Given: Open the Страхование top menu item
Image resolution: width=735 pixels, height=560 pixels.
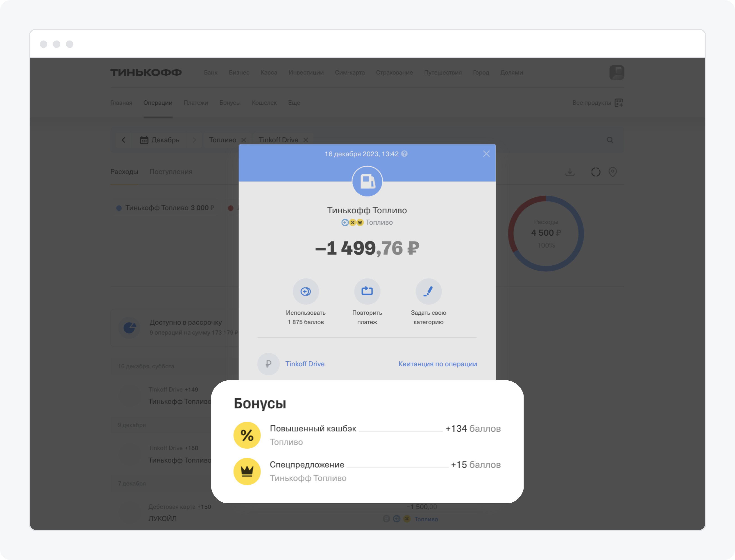Looking at the screenshot, I should [394, 72].
